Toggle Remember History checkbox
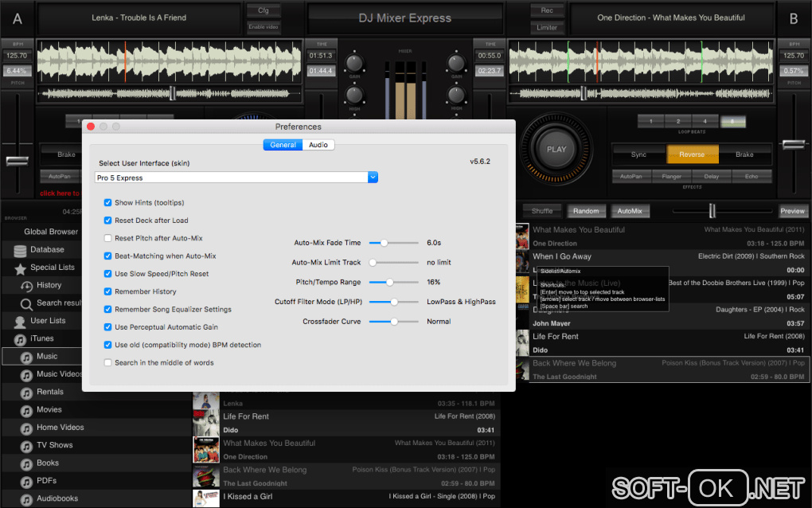The height and width of the screenshot is (508, 812). (x=107, y=291)
